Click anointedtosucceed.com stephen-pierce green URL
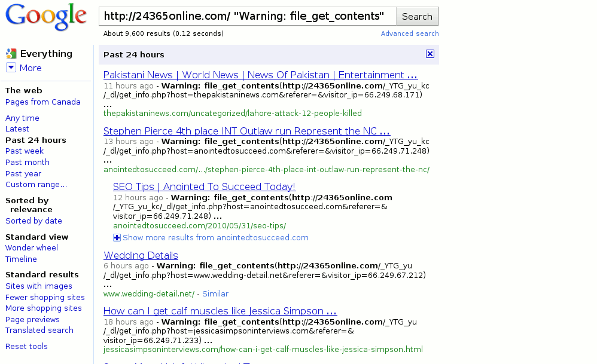 [x=267, y=170]
